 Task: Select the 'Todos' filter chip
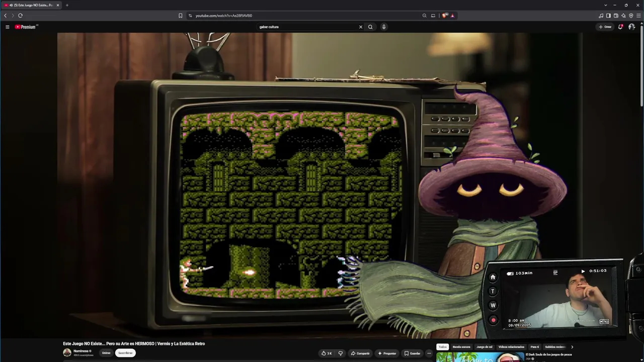(x=442, y=347)
